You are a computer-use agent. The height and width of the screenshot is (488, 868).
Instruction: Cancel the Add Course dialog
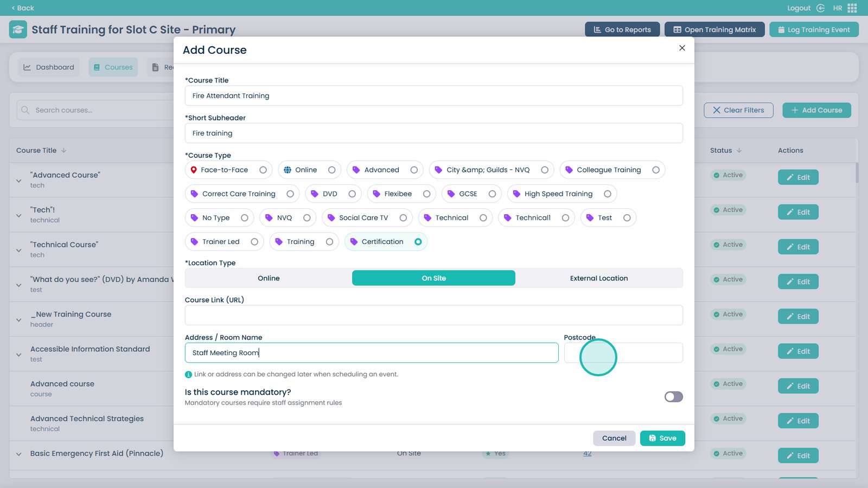(614, 438)
